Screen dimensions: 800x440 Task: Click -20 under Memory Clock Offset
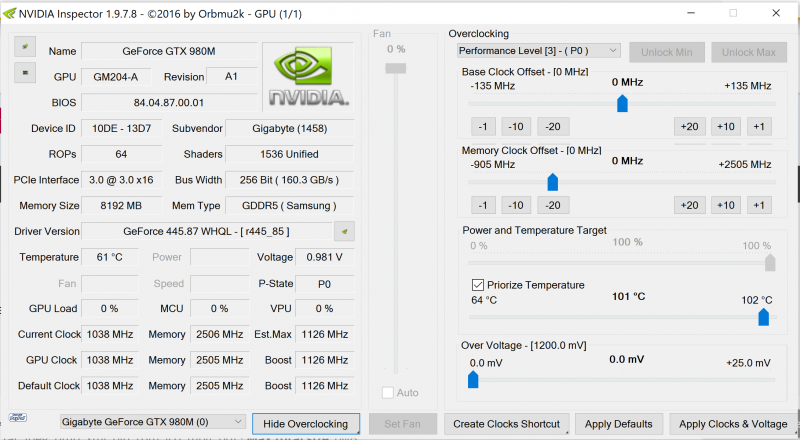tap(553, 205)
